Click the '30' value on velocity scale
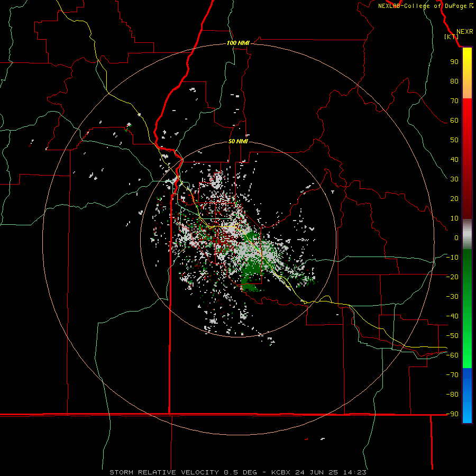Viewport: 476px width, 476px height. (454, 179)
